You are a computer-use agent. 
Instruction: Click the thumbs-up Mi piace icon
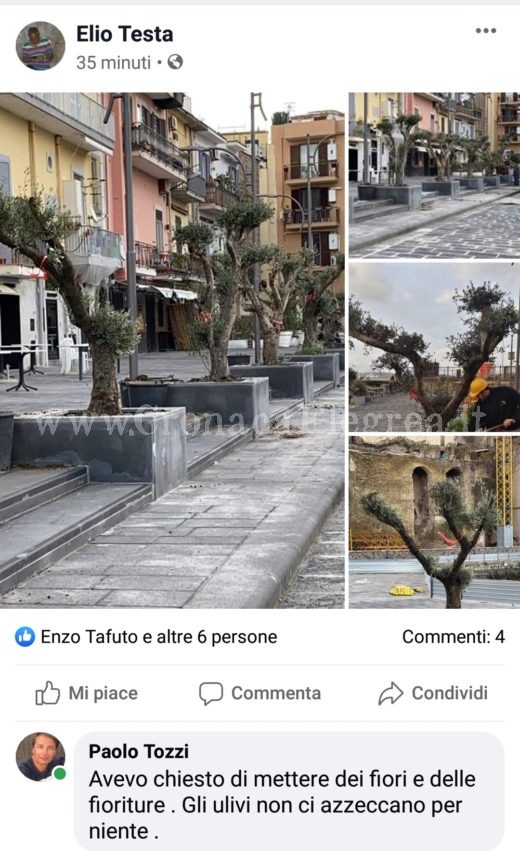click(x=48, y=693)
